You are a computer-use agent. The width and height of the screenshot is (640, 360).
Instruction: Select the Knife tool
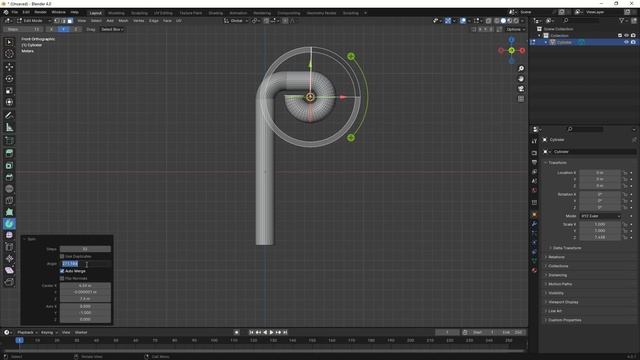pos(9,200)
